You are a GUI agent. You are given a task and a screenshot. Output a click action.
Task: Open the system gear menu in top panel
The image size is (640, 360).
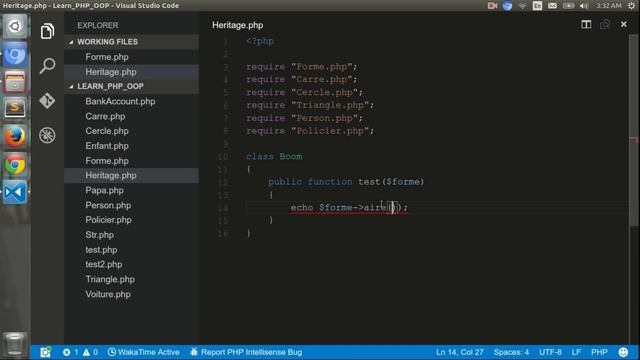[631, 6]
